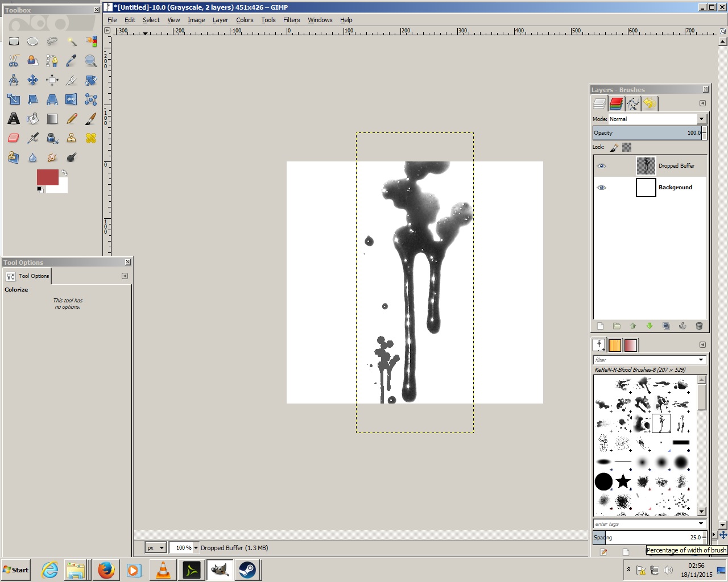Select the Crop tool
728x582 pixels.
(x=72, y=80)
